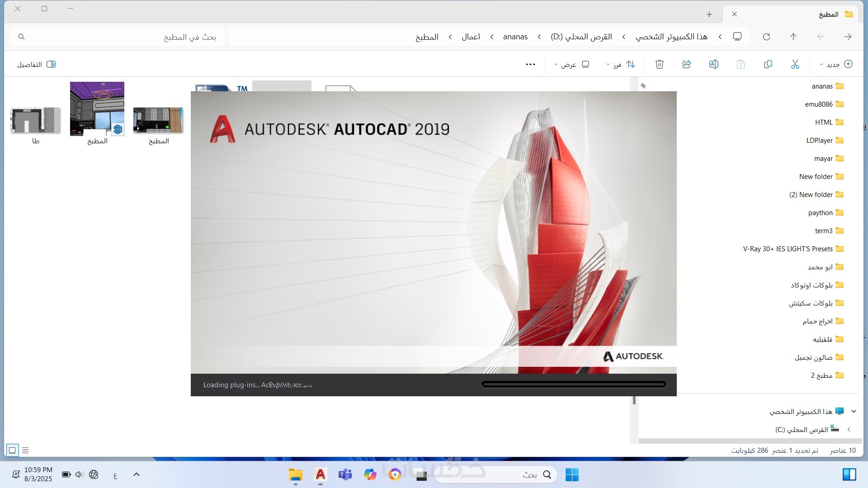Click the Rename icon

pyautogui.click(x=713, y=64)
